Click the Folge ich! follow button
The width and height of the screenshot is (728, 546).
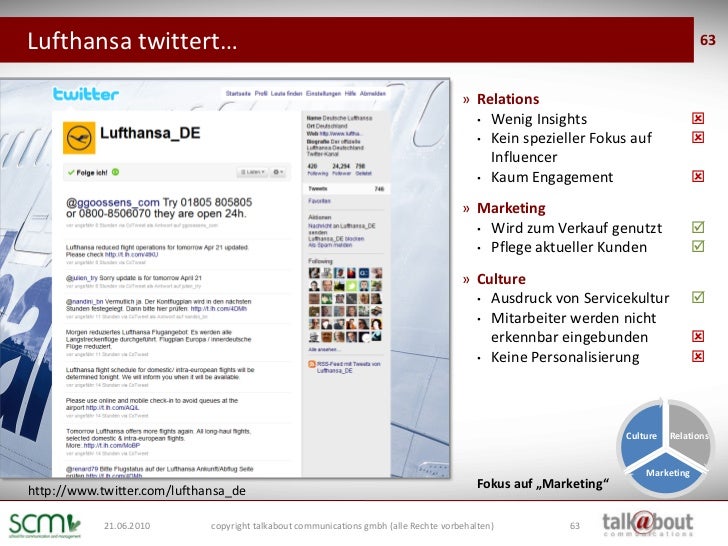[93, 172]
